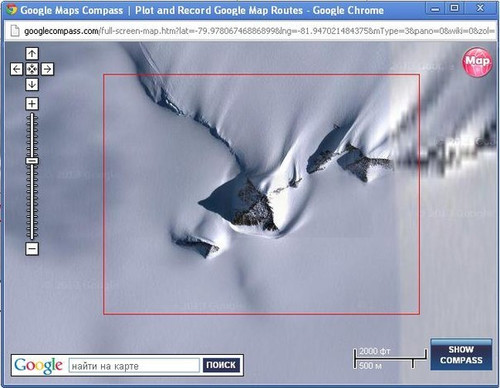Viewport: 500px width, 388px height.
Task: Click the center recenter pan icon
Action: coord(32,69)
